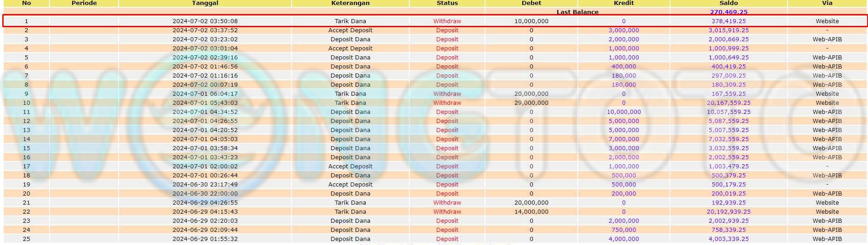
Task: Select the date 2024-07-01 05:43:03
Action: pos(205,103)
